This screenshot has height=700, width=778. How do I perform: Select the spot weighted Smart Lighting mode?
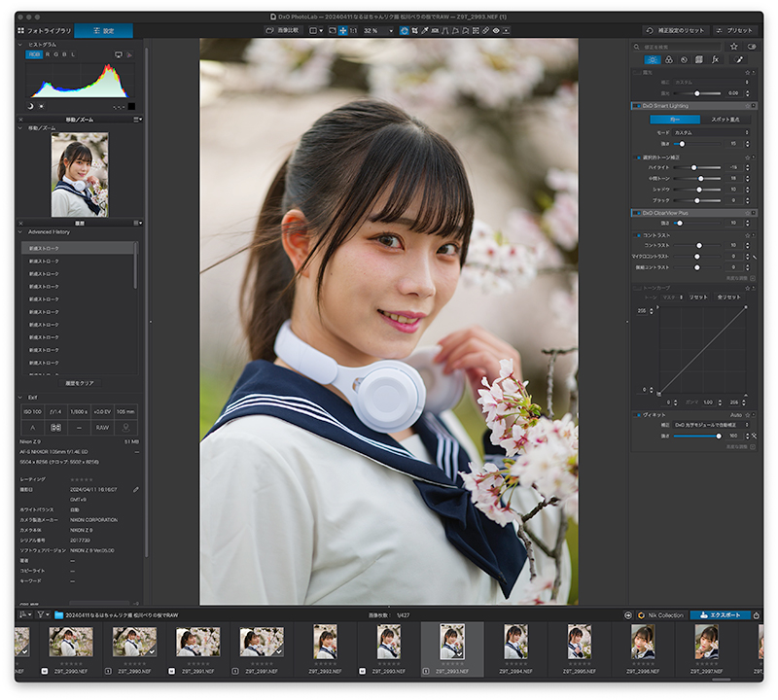725,120
